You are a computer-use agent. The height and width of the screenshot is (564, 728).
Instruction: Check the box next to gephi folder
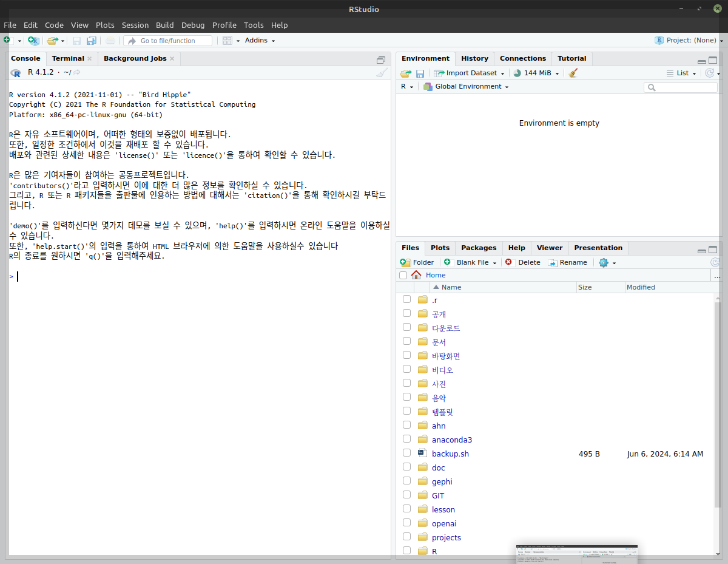click(406, 481)
